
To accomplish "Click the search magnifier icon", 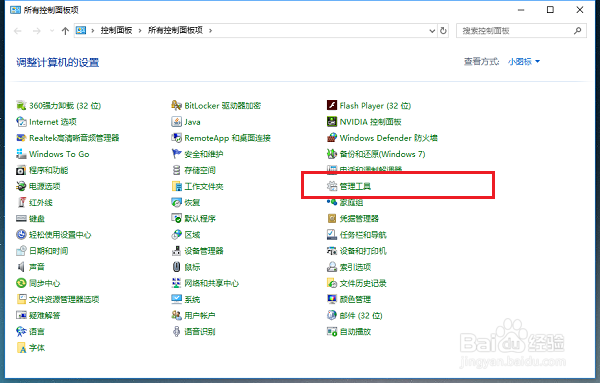I will pyautogui.click(x=577, y=31).
